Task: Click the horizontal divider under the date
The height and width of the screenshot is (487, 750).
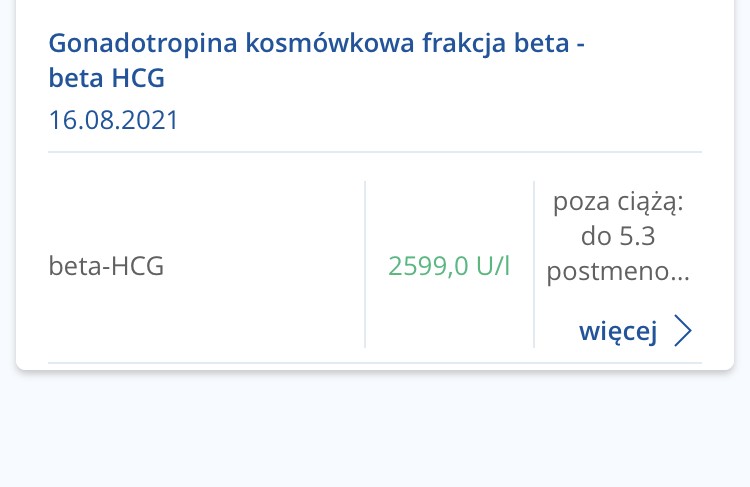Action: (375, 152)
